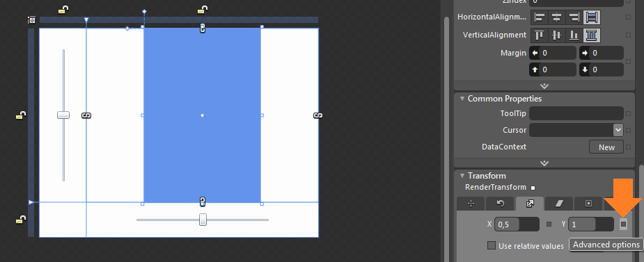Enable Use relative values checkbox
Viewport: 644px width, 262px height.
pos(492,245)
